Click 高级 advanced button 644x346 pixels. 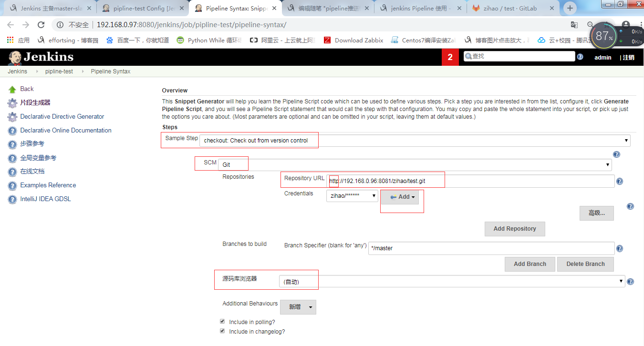(597, 213)
